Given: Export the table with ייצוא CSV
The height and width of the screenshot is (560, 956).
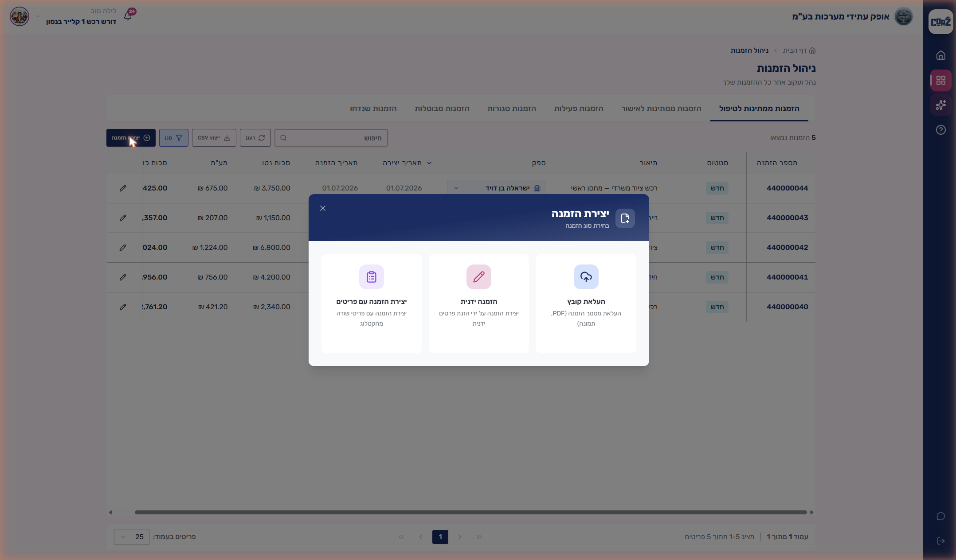Looking at the screenshot, I should coord(214,138).
